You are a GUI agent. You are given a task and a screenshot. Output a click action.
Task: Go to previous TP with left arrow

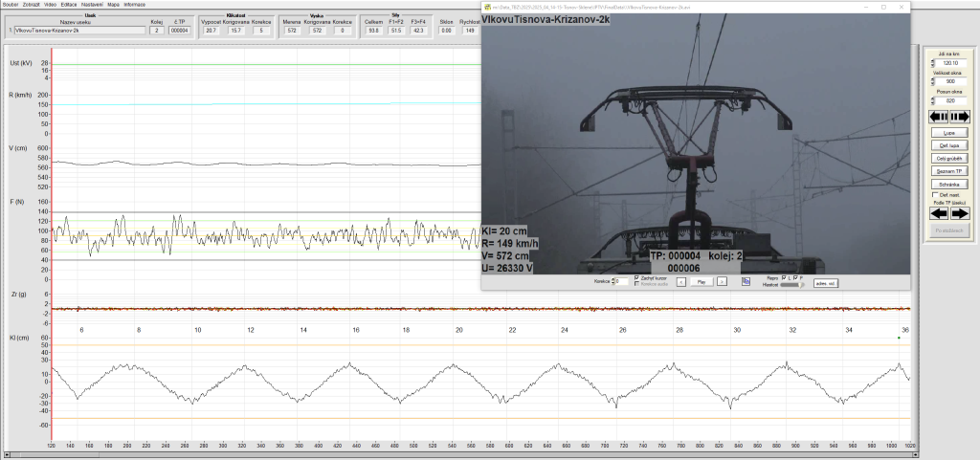[939, 213]
